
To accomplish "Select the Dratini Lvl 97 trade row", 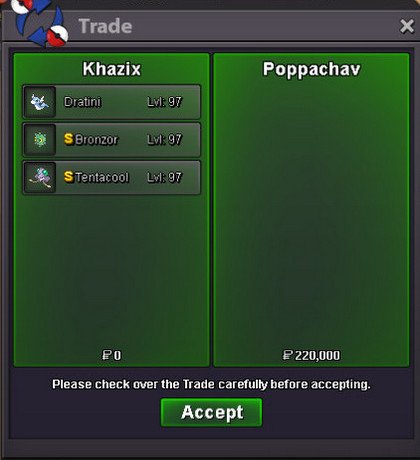I will [112, 102].
